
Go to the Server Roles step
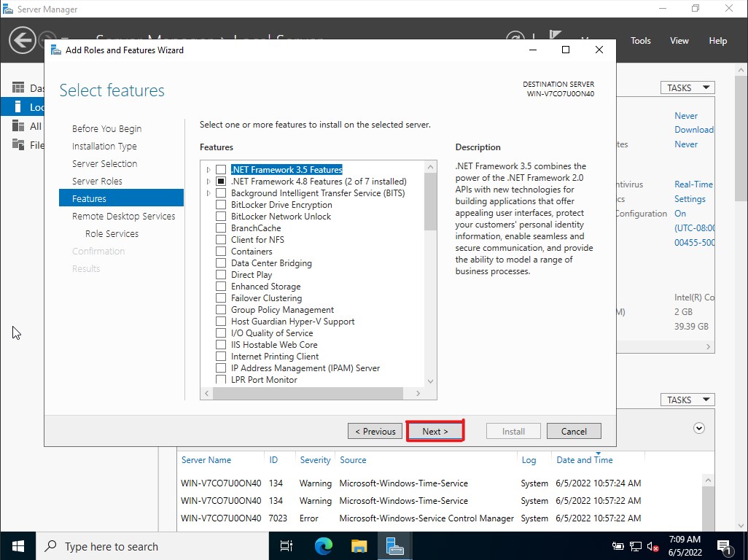(97, 182)
